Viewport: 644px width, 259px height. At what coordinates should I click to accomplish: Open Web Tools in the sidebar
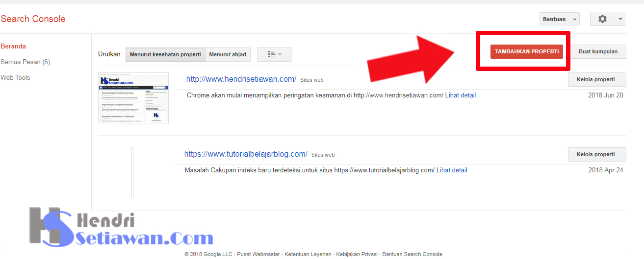[x=15, y=78]
